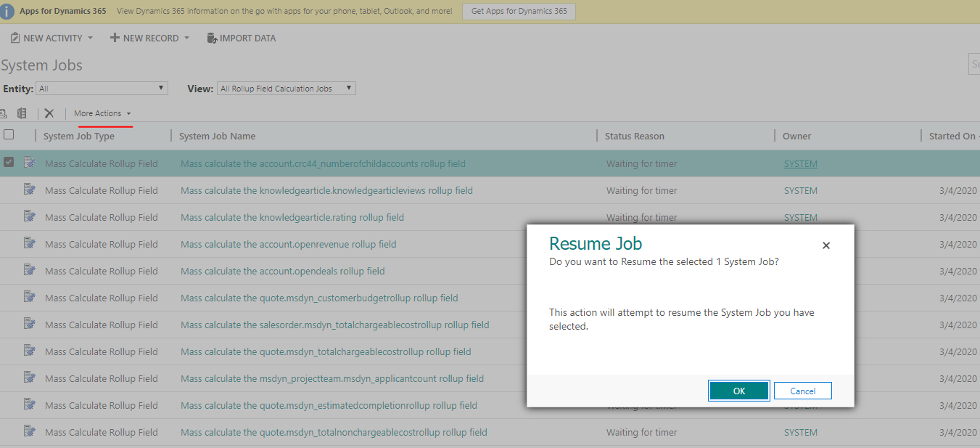The height and width of the screenshot is (448, 980).
Task: Expand the More Actions menu
Action: [x=102, y=113]
